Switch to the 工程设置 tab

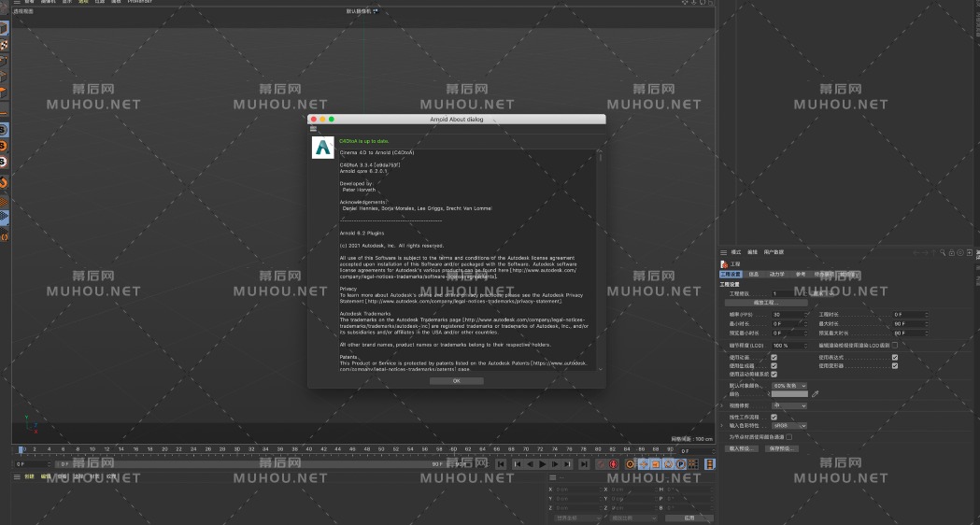[731, 275]
